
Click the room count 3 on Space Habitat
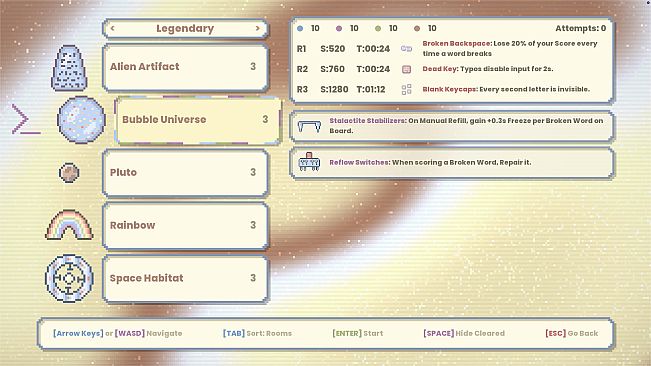(253, 278)
